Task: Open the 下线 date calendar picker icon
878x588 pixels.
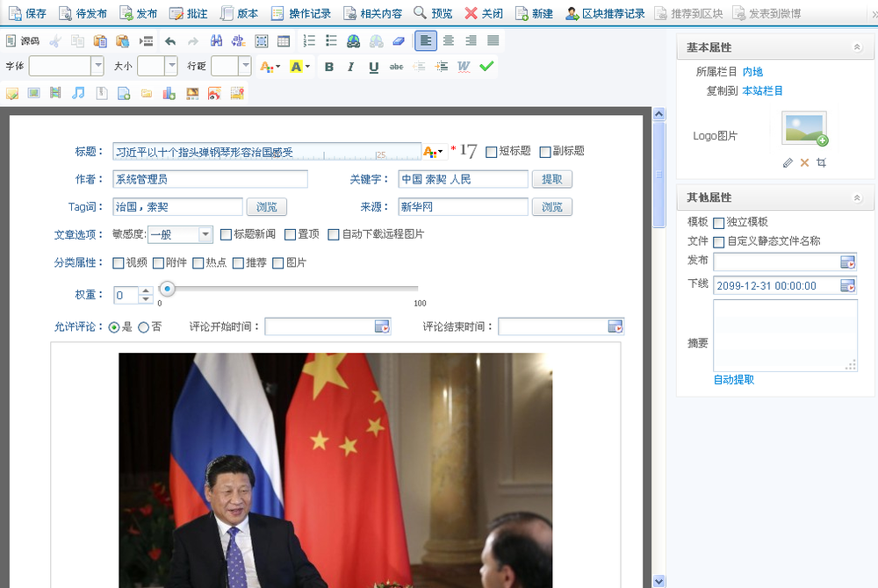Action: (x=850, y=285)
